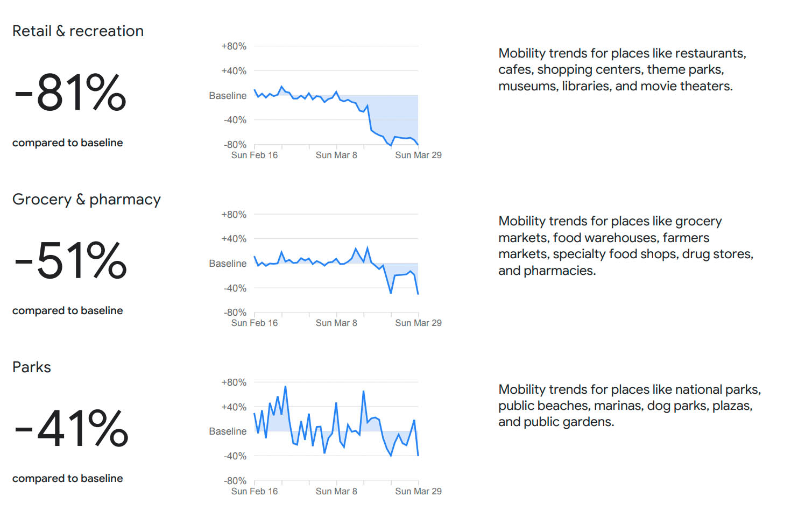Click the -40% label on the grocery chart
Image resolution: width=798 pixels, height=532 pixels.
coord(235,288)
